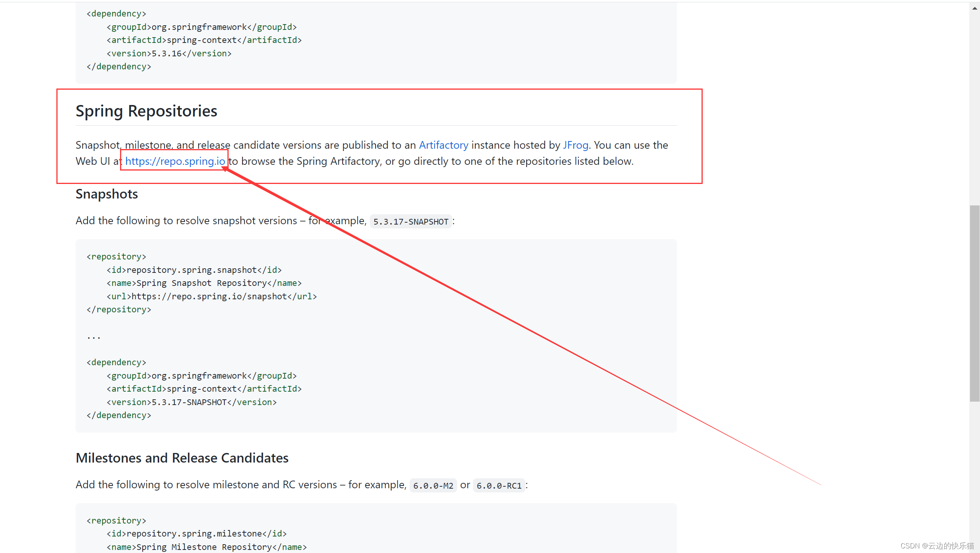Click the Spring Repositories heading
This screenshot has height=553, width=980.
[147, 111]
